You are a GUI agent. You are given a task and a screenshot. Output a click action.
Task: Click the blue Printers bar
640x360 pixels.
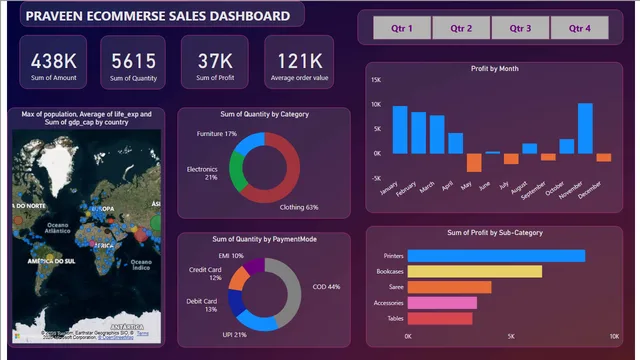pos(496,256)
